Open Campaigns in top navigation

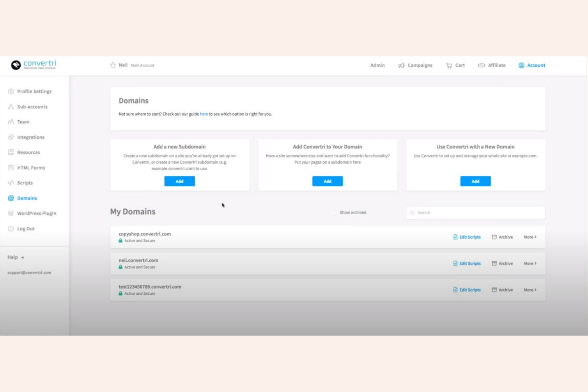click(x=420, y=66)
